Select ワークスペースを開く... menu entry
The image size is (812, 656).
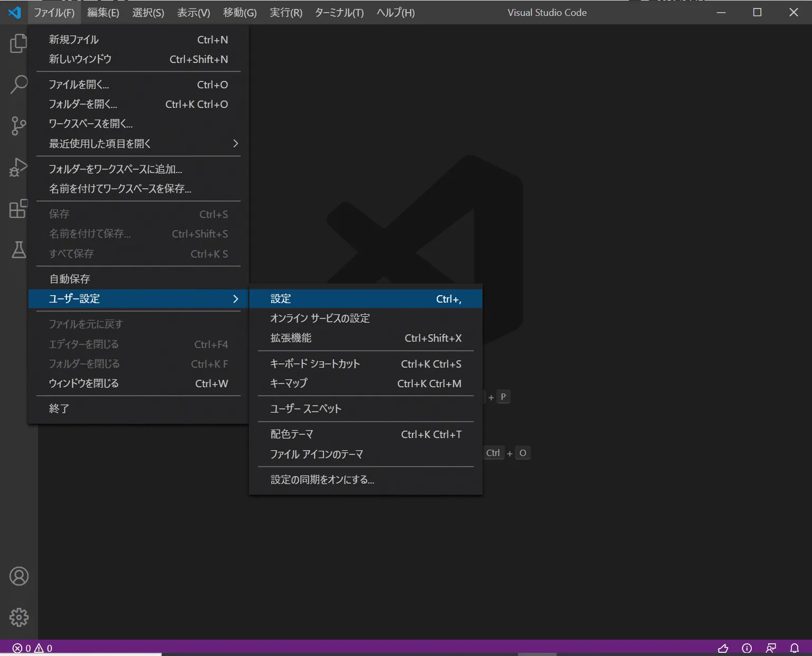click(139, 124)
